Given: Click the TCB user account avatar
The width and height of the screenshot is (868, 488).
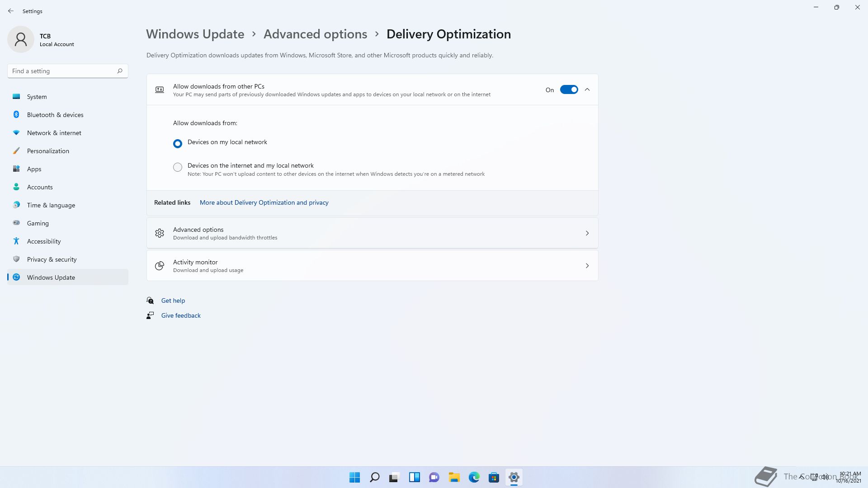Looking at the screenshot, I should click(21, 39).
